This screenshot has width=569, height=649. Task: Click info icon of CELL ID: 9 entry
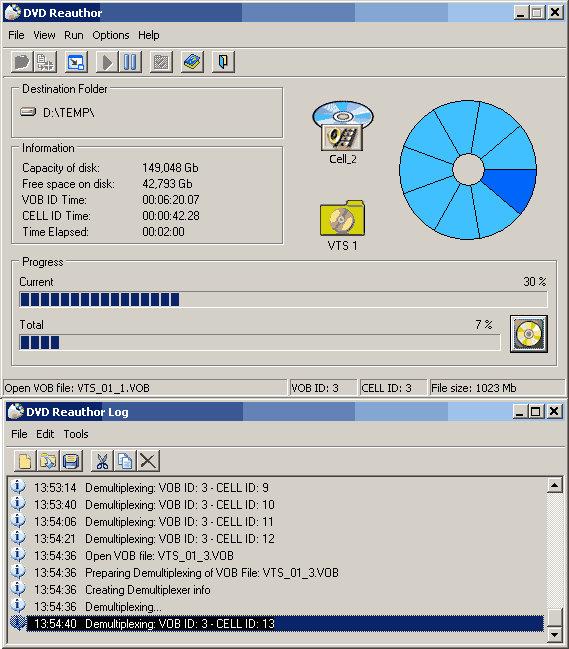(18, 487)
